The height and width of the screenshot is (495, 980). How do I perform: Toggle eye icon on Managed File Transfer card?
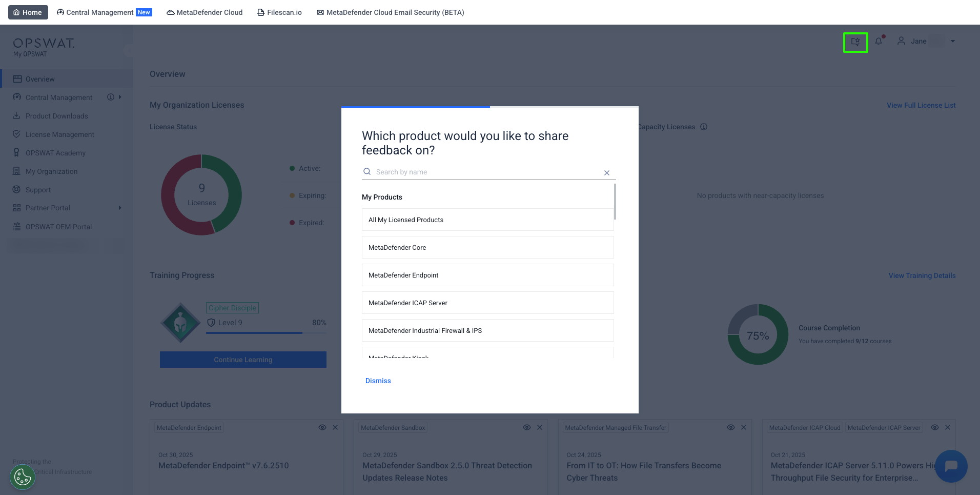pos(730,427)
